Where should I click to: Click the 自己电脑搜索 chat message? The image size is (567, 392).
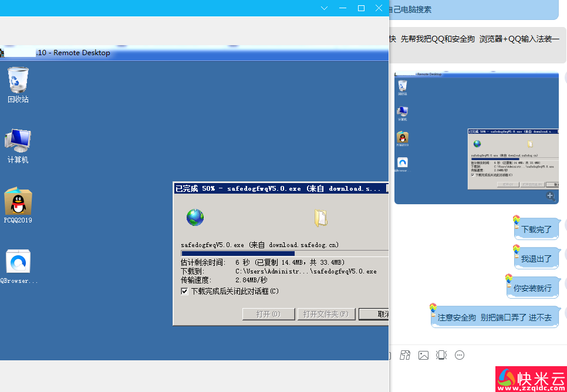click(x=474, y=9)
